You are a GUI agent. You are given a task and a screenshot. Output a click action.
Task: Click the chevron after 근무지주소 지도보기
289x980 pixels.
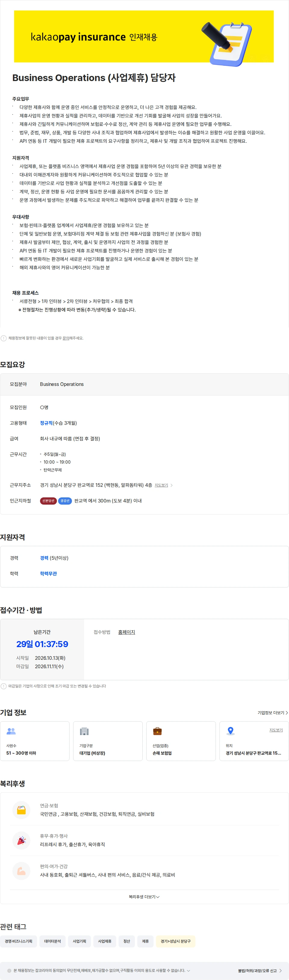172,485
